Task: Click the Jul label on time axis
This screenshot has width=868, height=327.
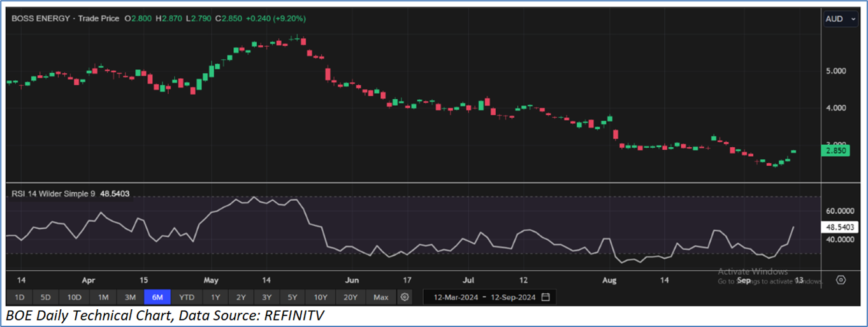Action: (468, 280)
